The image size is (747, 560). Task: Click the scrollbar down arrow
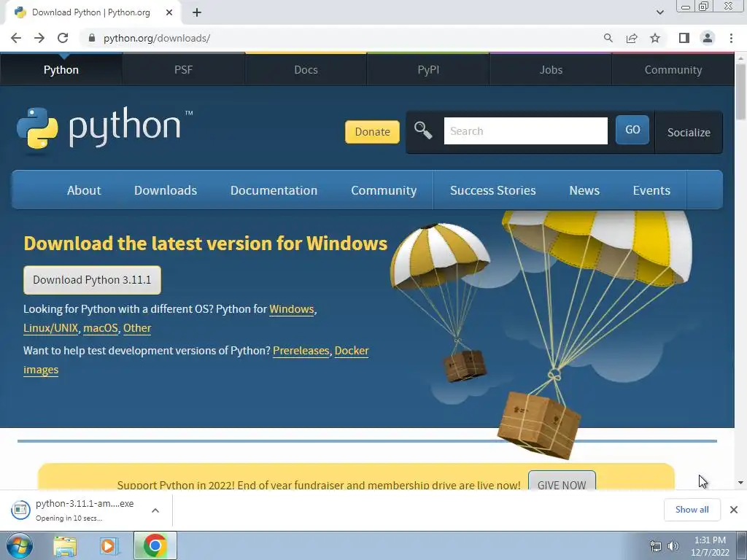click(x=740, y=483)
